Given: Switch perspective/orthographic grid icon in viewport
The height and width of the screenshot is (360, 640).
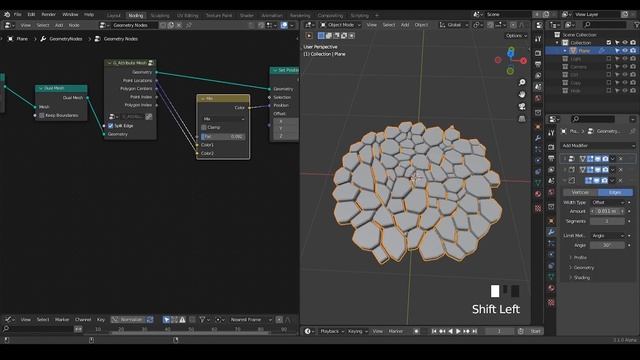Looking at the screenshot, I should (522, 119).
